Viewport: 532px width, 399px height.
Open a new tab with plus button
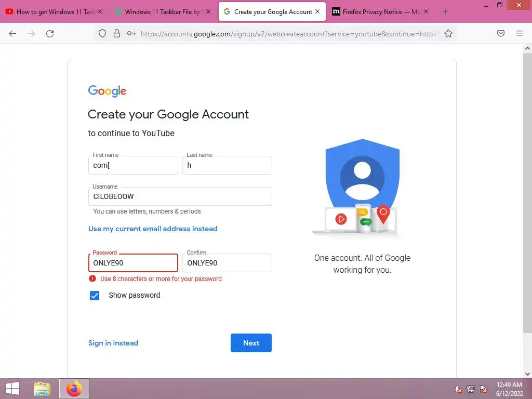(445, 12)
